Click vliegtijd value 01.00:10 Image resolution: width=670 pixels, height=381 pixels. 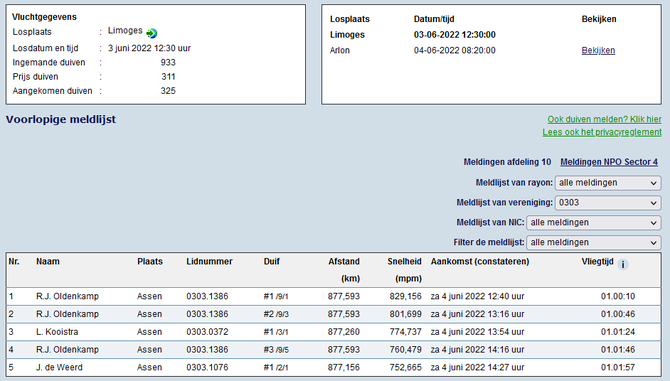tap(618, 296)
